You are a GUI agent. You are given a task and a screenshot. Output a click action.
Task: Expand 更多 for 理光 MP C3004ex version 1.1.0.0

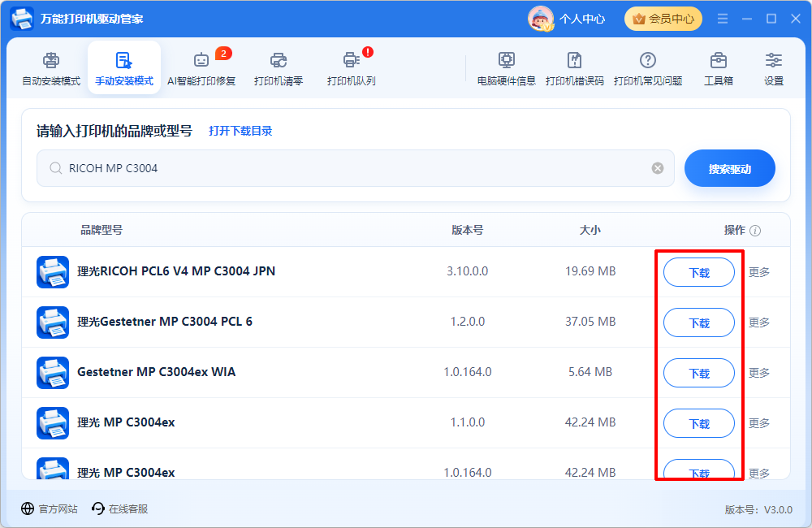[758, 423]
